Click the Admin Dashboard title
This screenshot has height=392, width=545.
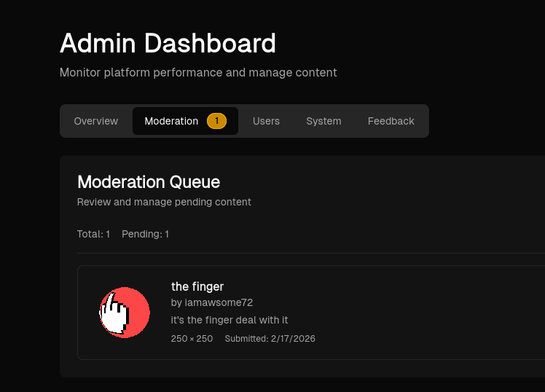click(168, 44)
